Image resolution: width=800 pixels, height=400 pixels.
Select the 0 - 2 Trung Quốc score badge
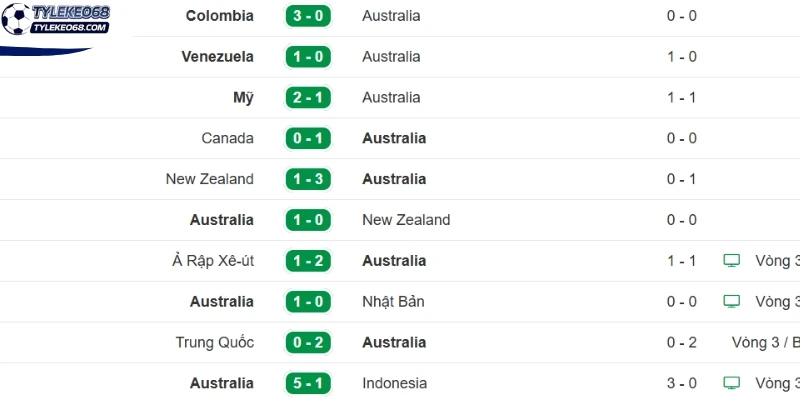tap(308, 342)
